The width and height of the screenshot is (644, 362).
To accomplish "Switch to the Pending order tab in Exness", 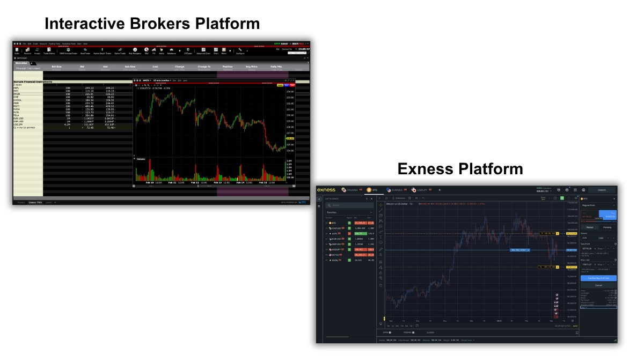I will [x=607, y=227].
